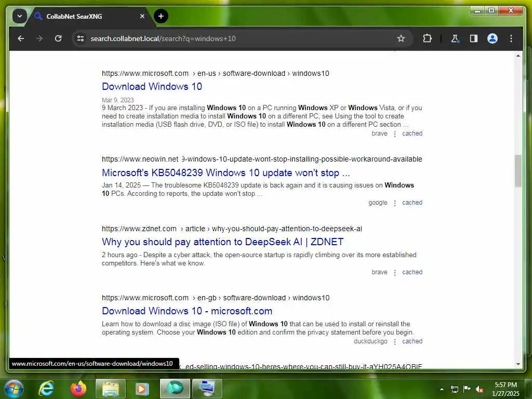Open Download Windows 10 - microsoft.com link
Screen dimensions: 532x399
(x=187, y=311)
